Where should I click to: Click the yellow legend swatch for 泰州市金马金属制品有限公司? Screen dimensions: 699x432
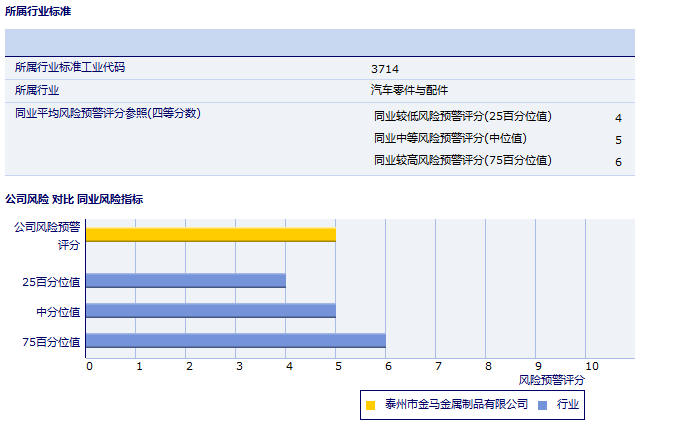(x=370, y=405)
